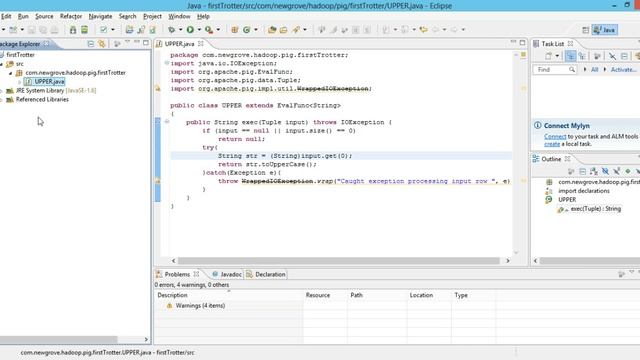Click the All filter in Task List
This screenshot has height=360, width=640.
(594, 70)
